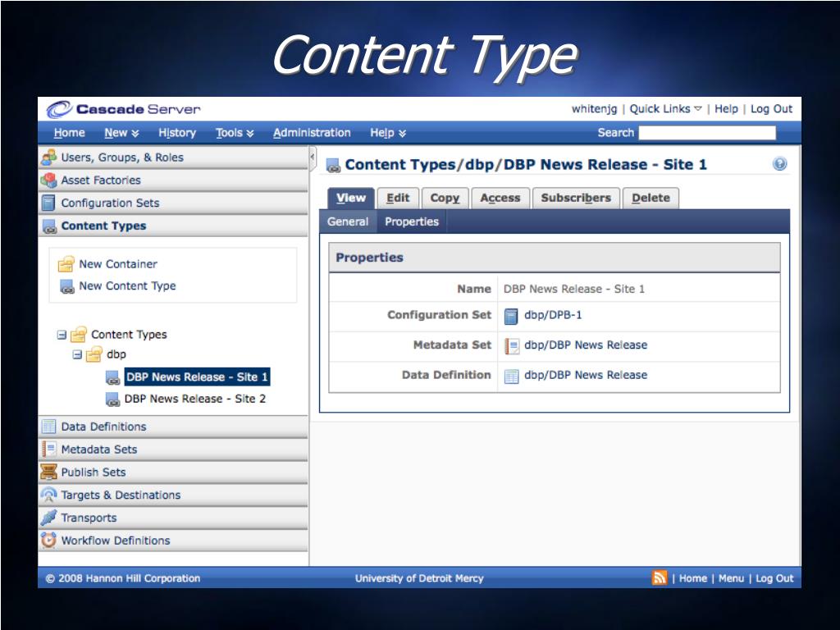Click the Data Definition row table icon
The image size is (840, 630).
click(x=512, y=376)
